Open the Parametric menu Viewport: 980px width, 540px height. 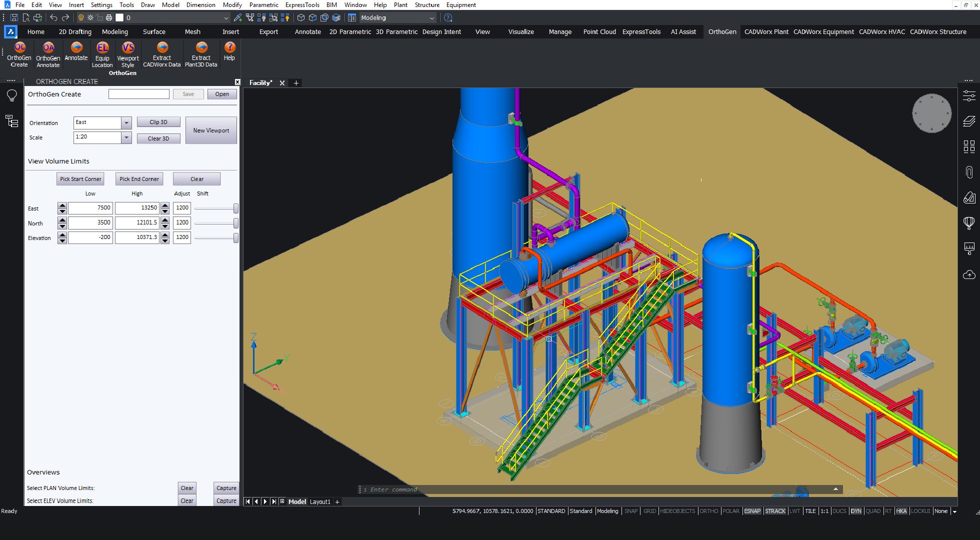263,5
